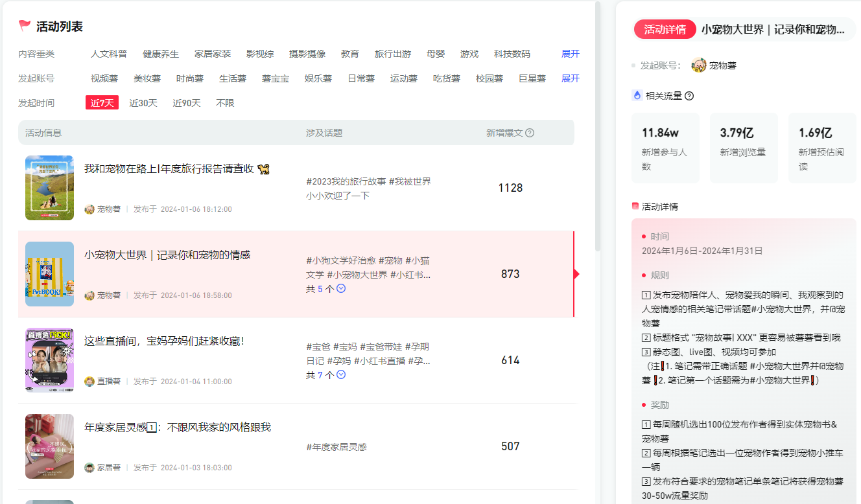
Task: Expand the 5 topics chevron for 小宠物大世界
Action: [341, 288]
